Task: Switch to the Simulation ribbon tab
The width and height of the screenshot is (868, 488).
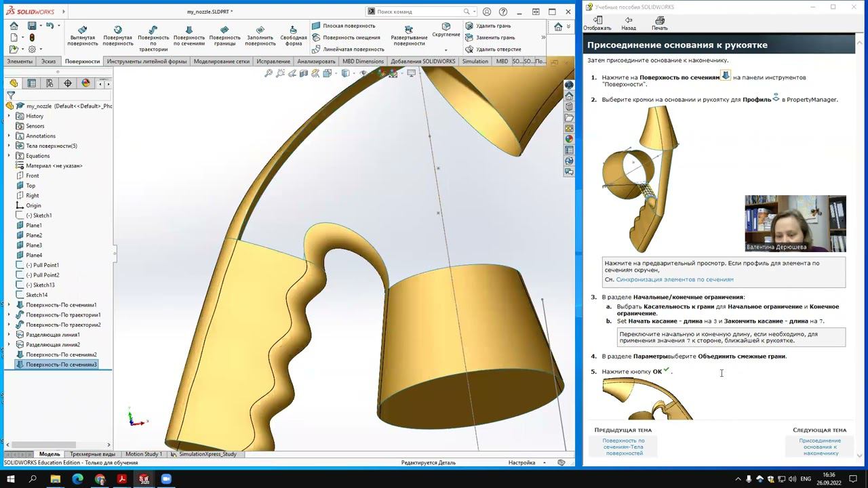Action: click(x=475, y=61)
